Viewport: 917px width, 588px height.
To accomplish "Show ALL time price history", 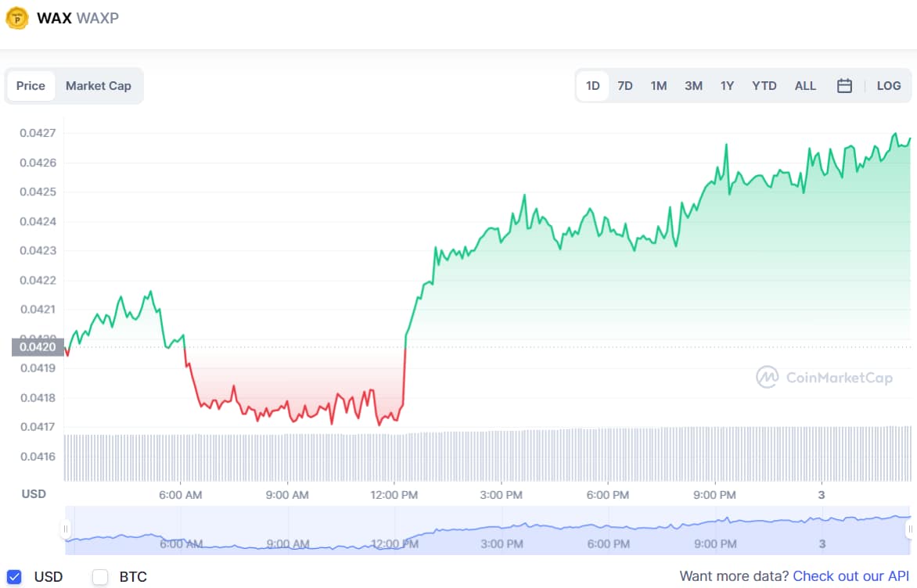I will pos(805,86).
